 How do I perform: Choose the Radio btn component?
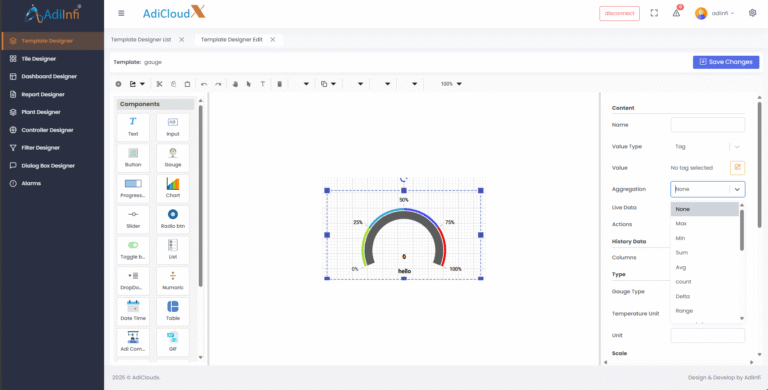coord(172,219)
